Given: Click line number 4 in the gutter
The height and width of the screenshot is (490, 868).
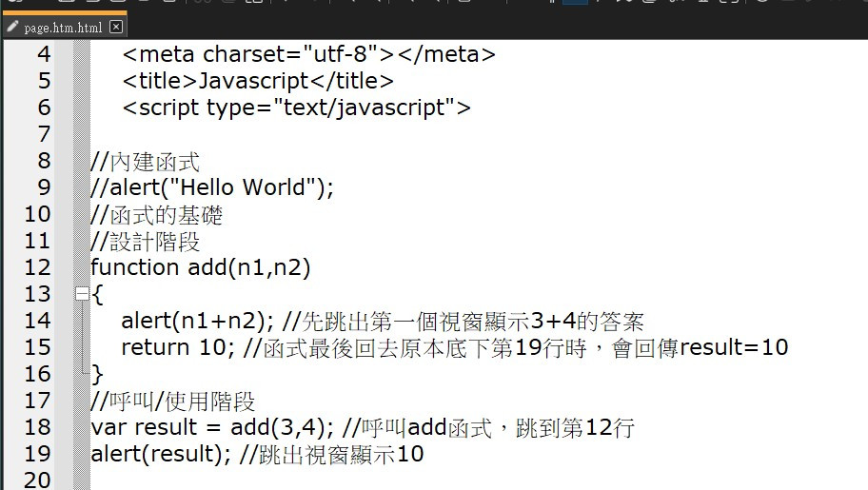Looking at the screenshot, I should [x=44, y=54].
